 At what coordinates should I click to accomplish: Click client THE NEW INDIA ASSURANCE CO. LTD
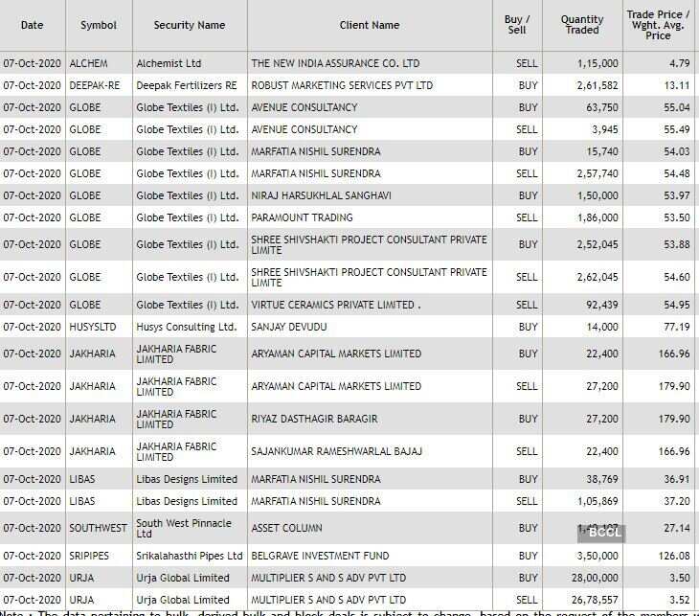tap(335, 63)
